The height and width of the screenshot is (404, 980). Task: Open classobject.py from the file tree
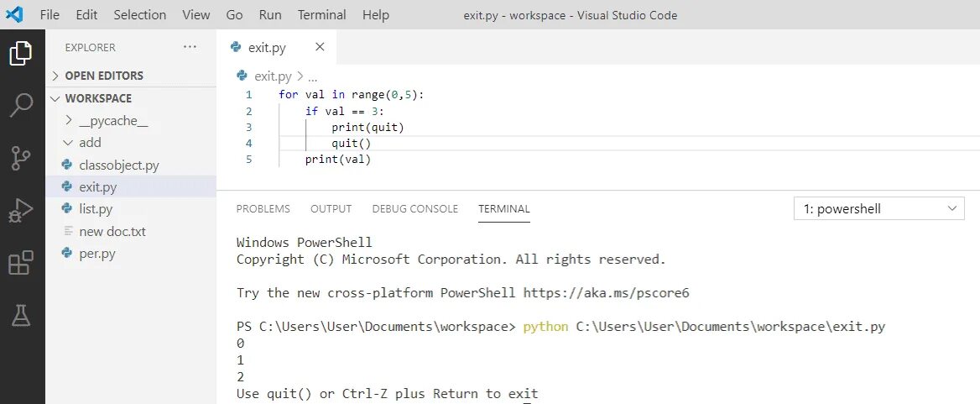118,165
